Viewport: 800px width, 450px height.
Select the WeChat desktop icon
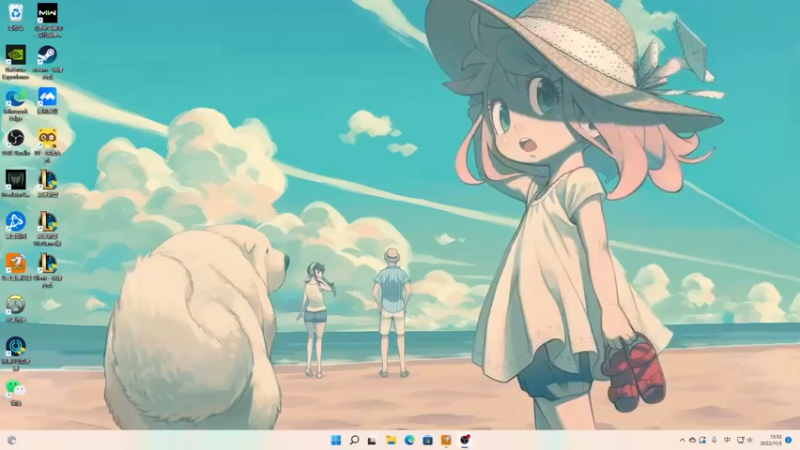tap(16, 392)
